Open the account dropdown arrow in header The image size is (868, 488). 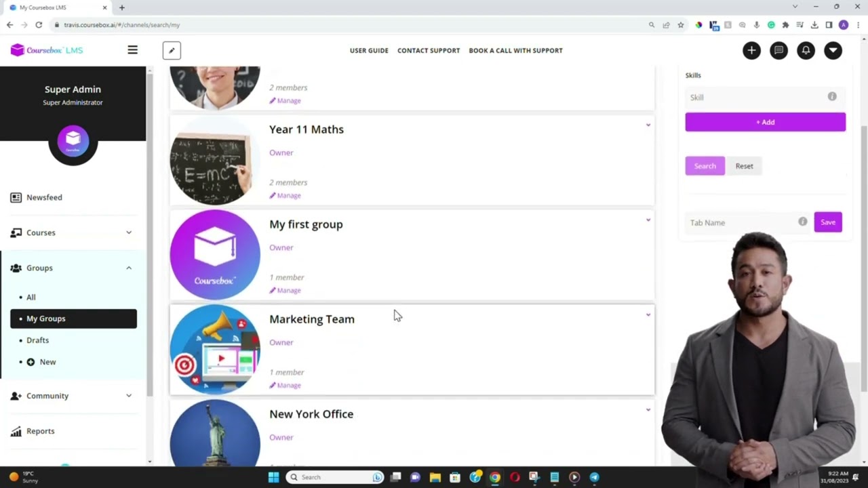(x=833, y=50)
